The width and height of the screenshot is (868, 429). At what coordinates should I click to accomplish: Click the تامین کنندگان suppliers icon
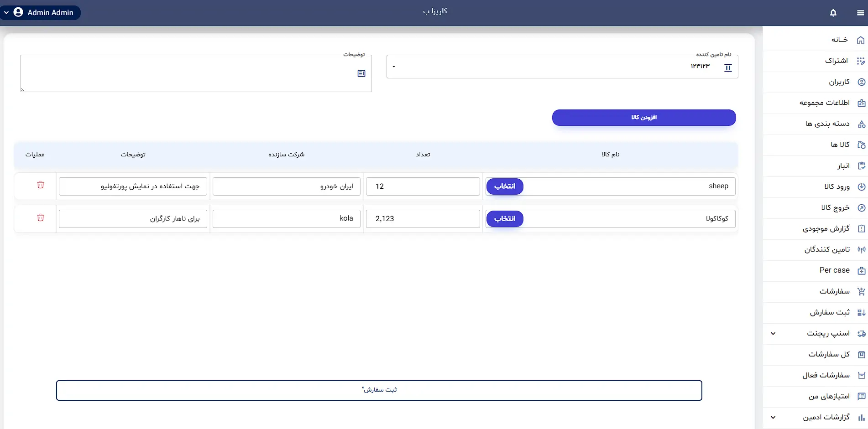tap(861, 250)
